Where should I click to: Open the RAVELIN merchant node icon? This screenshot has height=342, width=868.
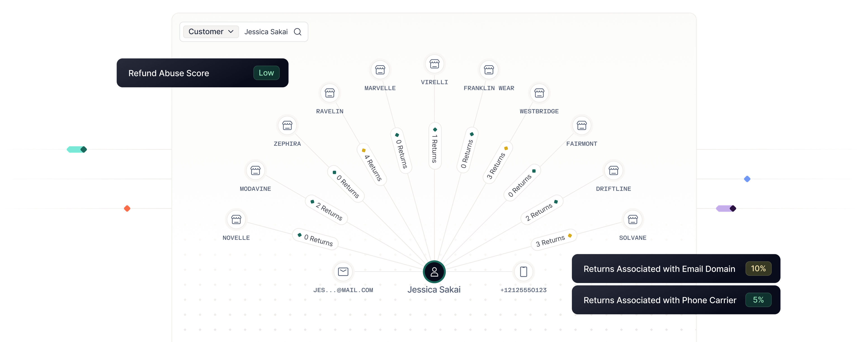click(330, 93)
